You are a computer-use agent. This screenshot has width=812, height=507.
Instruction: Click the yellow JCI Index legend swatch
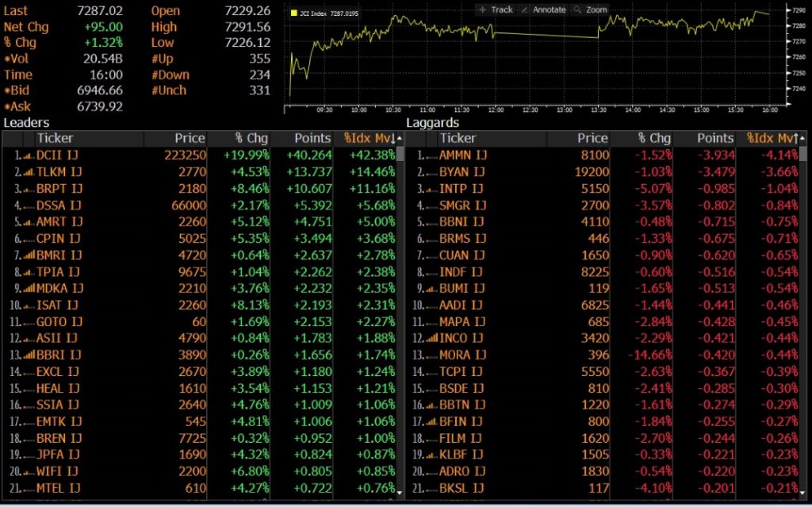coord(294,13)
